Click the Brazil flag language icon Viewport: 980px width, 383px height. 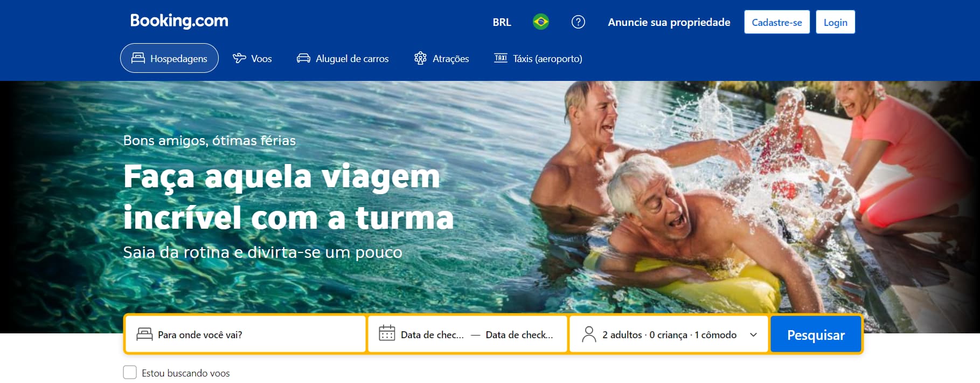tap(540, 22)
